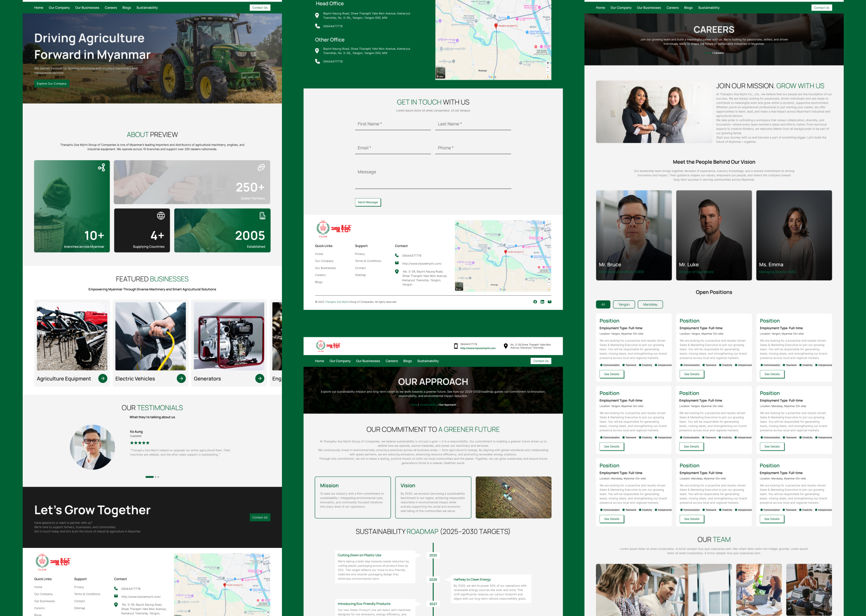Click the Send Message button
866x616 pixels.
(x=368, y=202)
